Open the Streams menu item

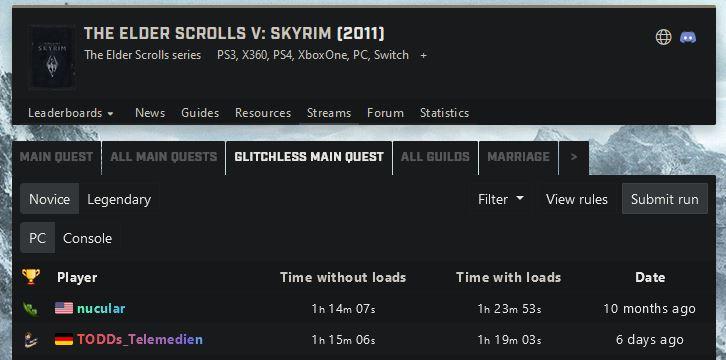tap(329, 113)
